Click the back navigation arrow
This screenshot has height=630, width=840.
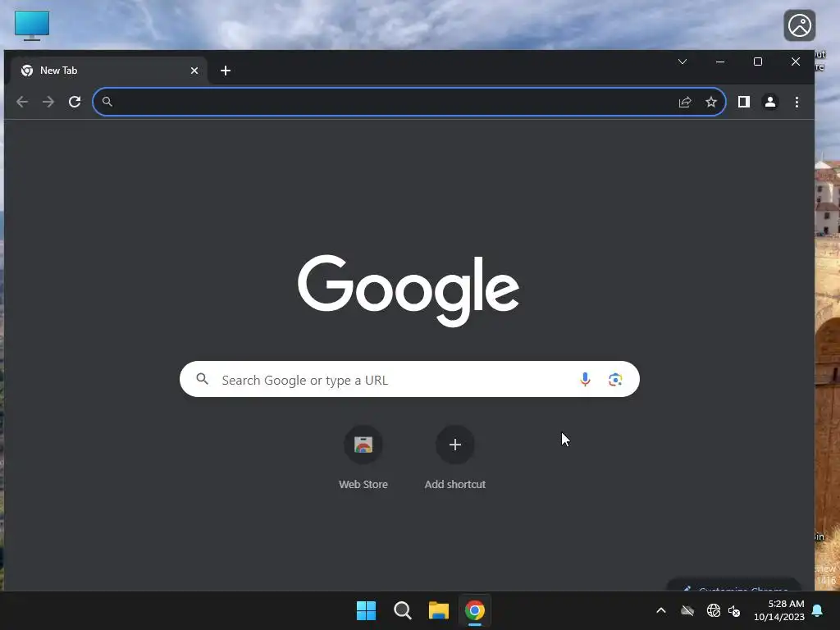[x=22, y=102]
